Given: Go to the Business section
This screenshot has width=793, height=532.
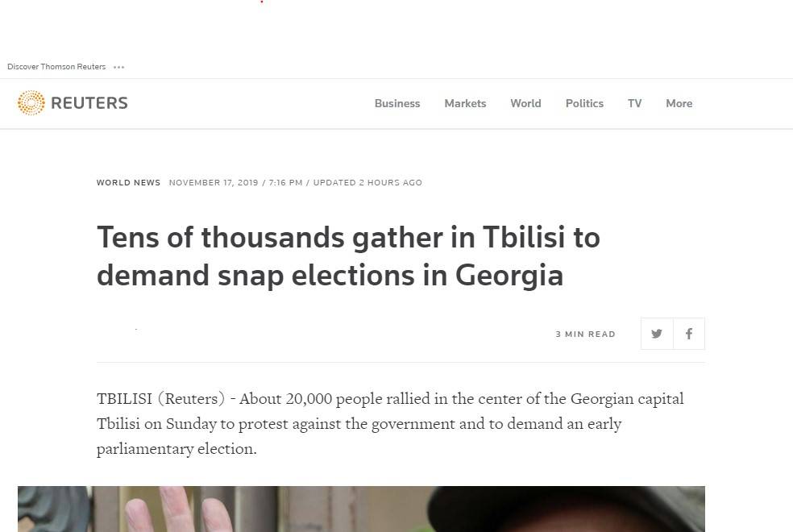Looking at the screenshot, I should coord(397,103).
